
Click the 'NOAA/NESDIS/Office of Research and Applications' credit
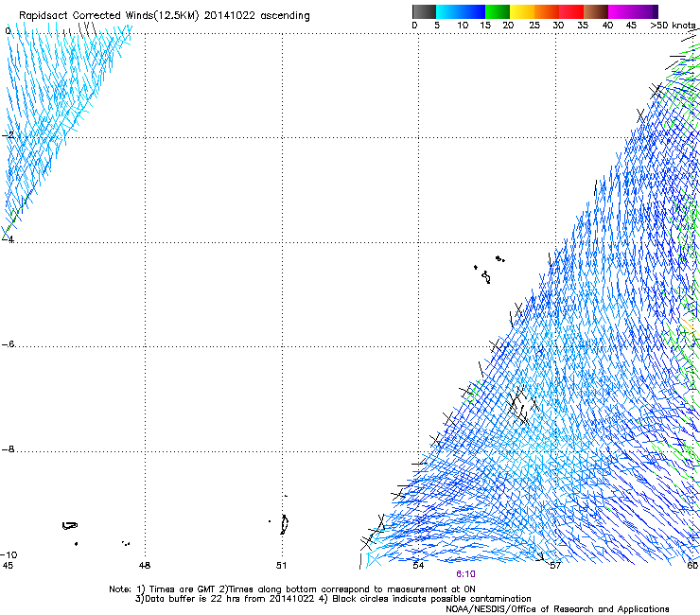(x=557, y=609)
